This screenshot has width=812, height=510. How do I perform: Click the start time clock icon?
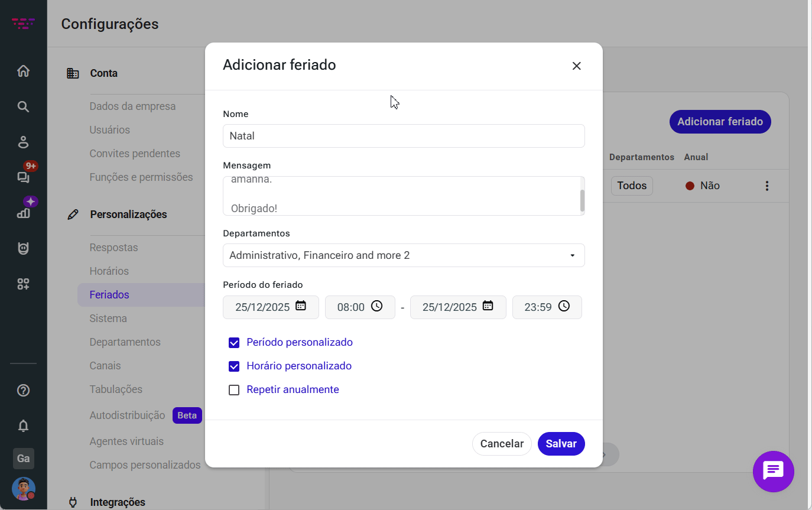(x=376, y=306)
